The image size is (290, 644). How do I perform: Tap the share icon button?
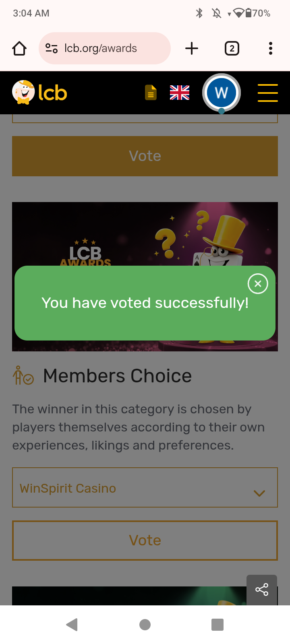point(262,590)
